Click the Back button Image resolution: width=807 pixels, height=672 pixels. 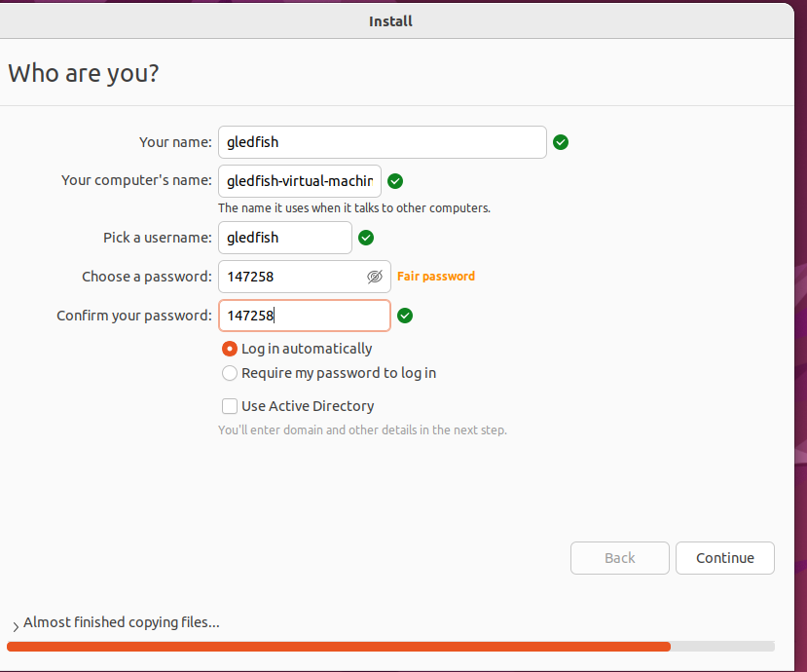[620, 558]
